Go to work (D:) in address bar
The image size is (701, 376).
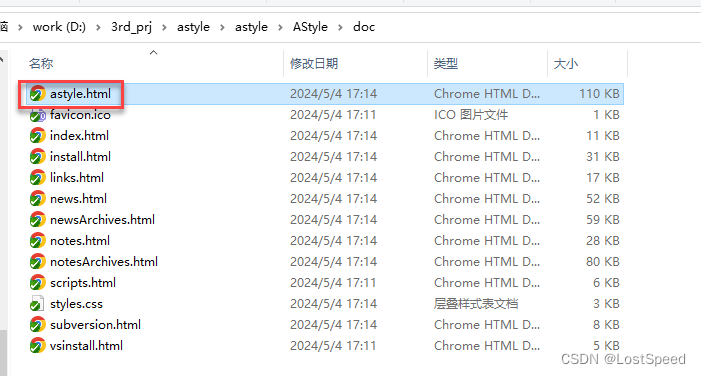[59, 27]
